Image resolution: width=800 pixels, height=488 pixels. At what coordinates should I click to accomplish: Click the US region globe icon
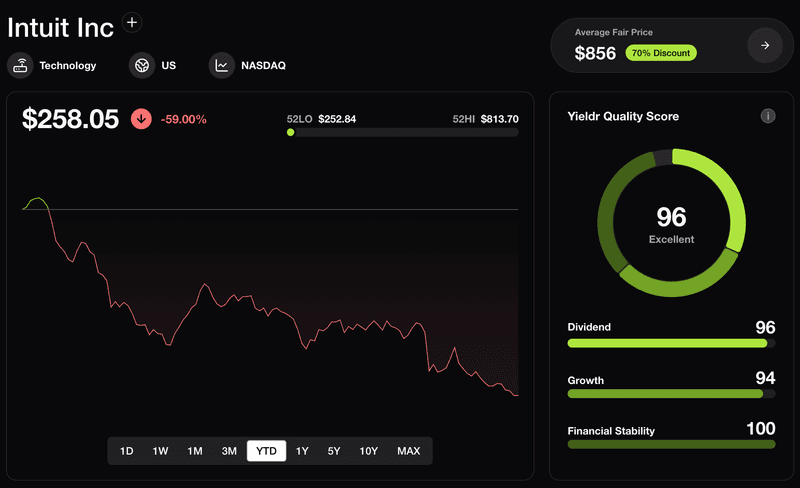click(142, 65)
